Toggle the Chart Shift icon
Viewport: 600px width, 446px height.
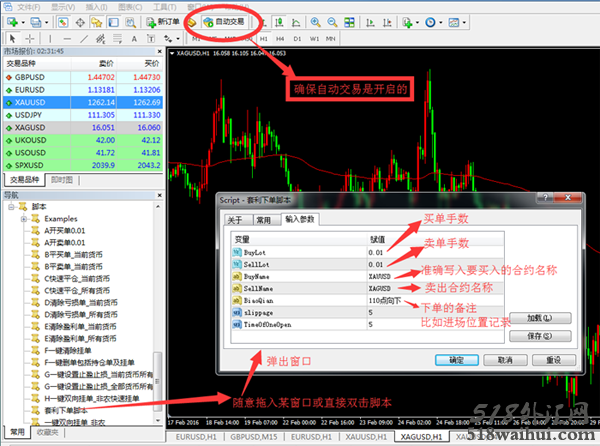tap(387, 22)
